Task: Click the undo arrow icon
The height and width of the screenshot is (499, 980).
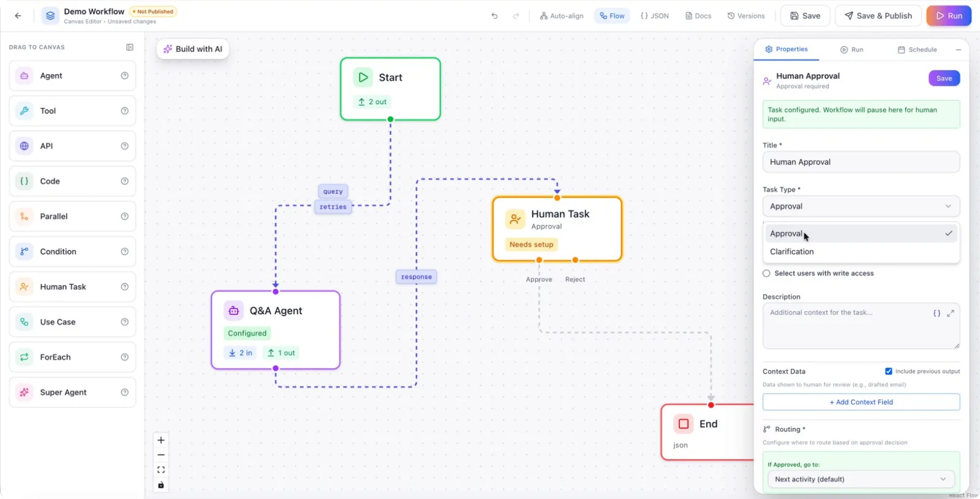Action: [494, 16]
